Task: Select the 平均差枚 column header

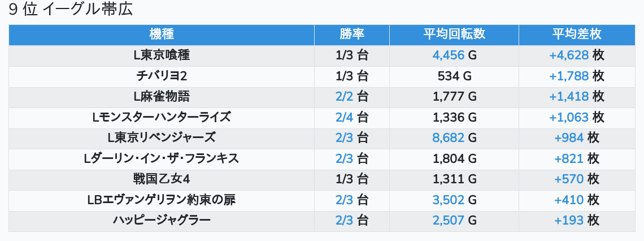Action: pos(576,35)
